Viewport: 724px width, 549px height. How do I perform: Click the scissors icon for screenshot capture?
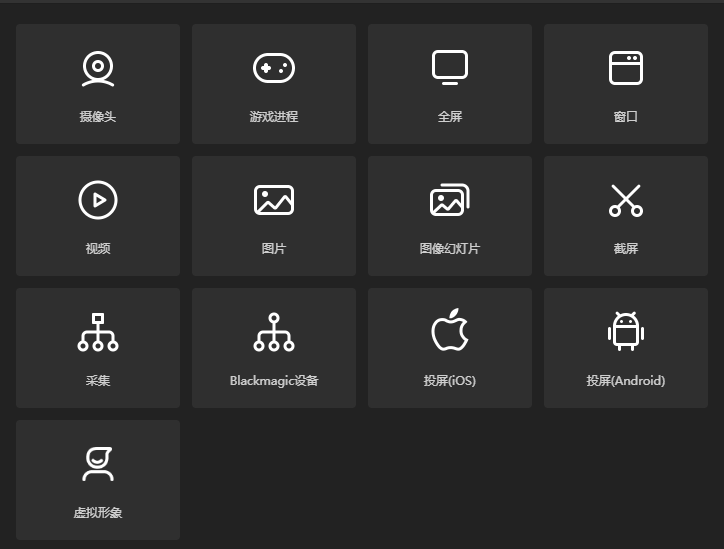[x=626, y=200]
